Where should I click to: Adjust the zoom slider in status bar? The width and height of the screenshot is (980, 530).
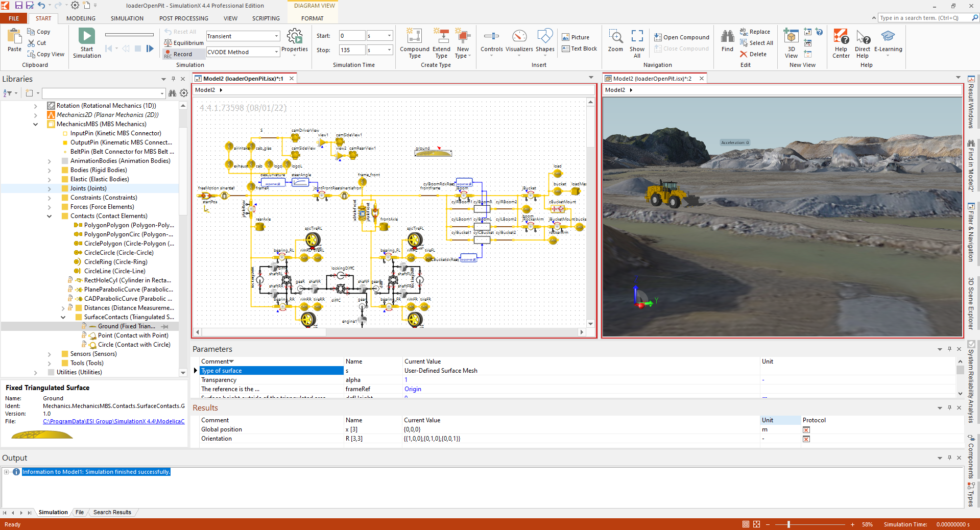click(788, 524)
